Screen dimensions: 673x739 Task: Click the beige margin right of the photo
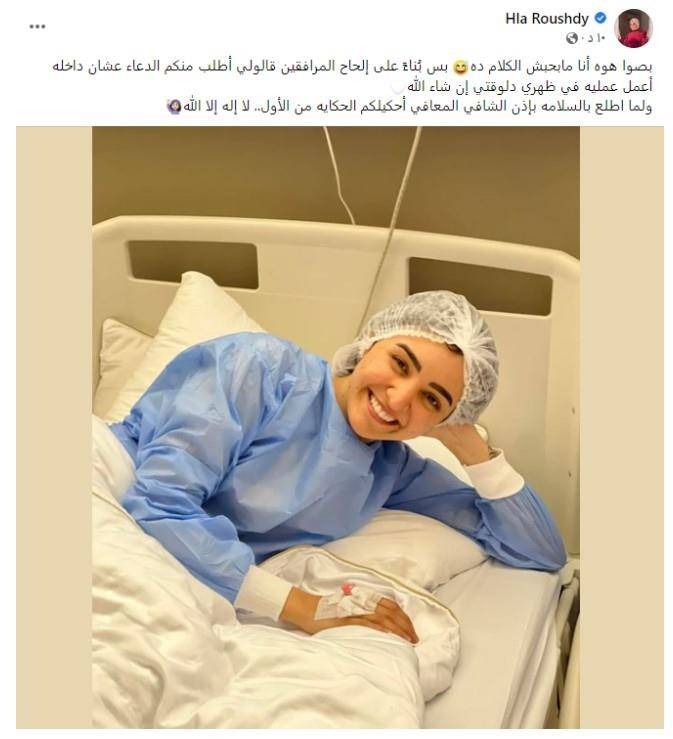point(622,427)
